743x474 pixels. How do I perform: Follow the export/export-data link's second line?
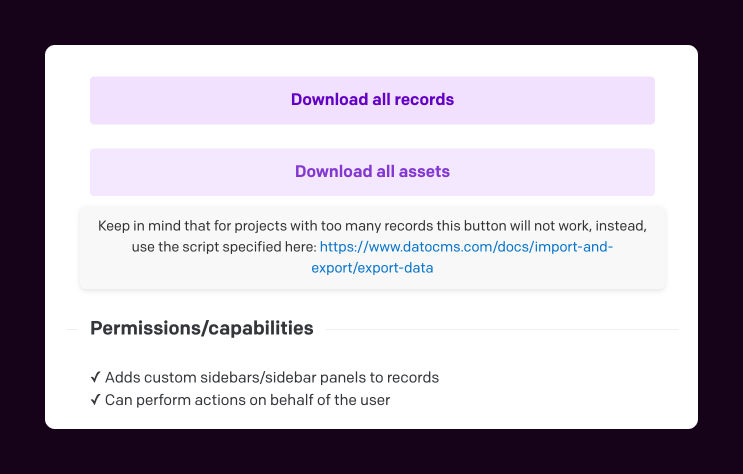point(372,268)
